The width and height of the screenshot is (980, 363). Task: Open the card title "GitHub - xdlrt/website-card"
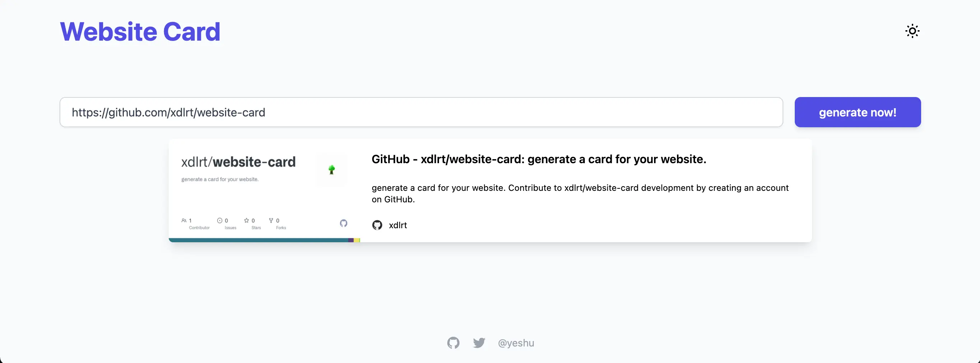coord(538,159)
